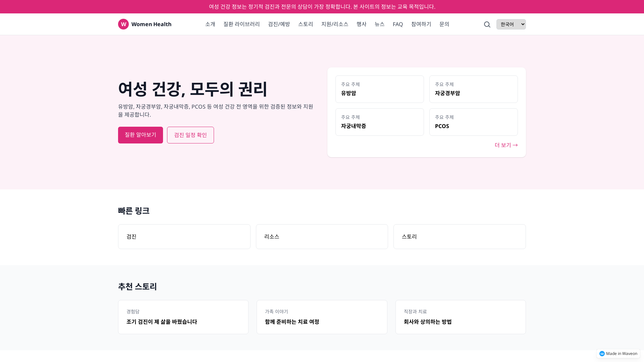
Task: Open the search icon in the header
Action: click(x=487, y=24)
